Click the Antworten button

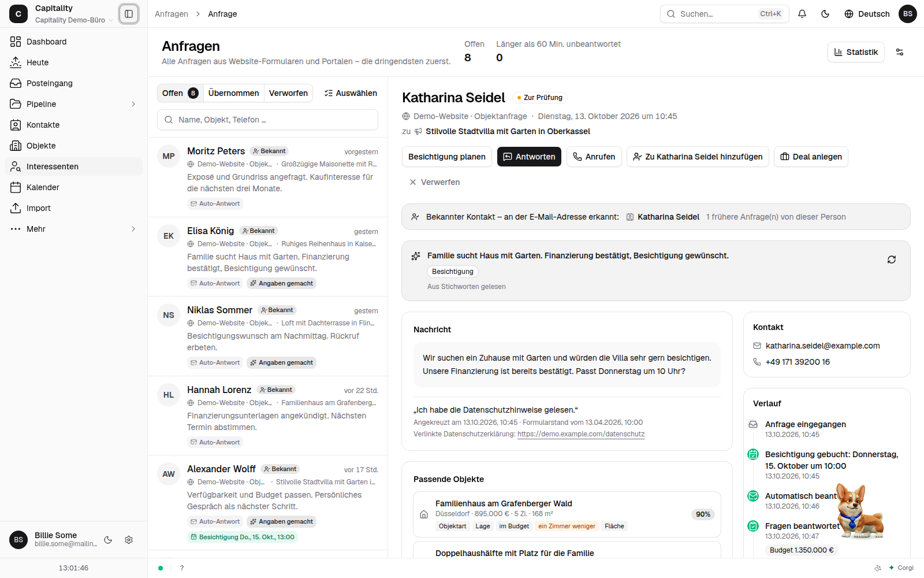pyautogui.click(x=529, y=157)
